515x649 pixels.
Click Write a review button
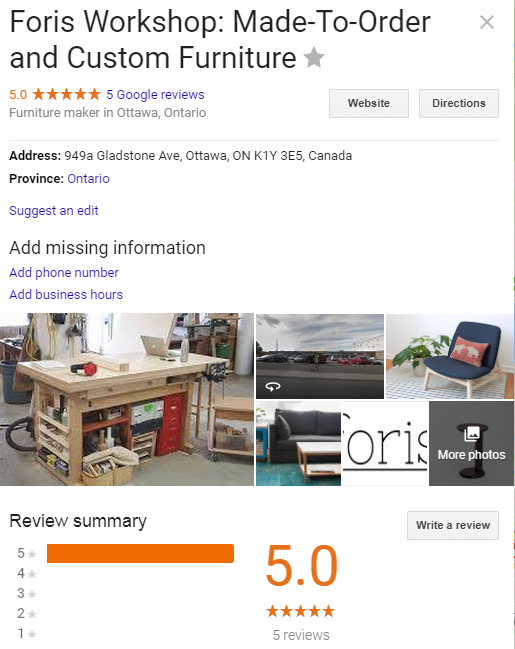453,525
